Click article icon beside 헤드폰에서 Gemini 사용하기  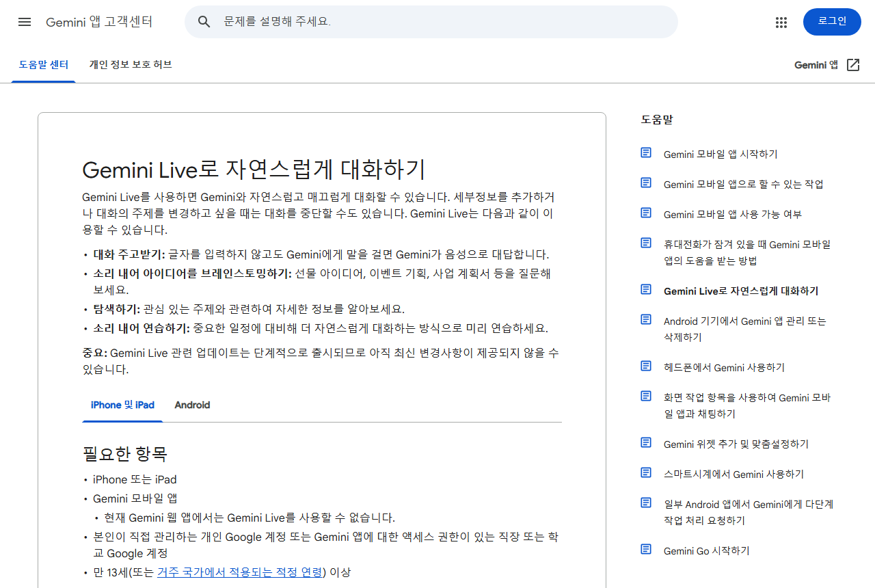[646, 366]
